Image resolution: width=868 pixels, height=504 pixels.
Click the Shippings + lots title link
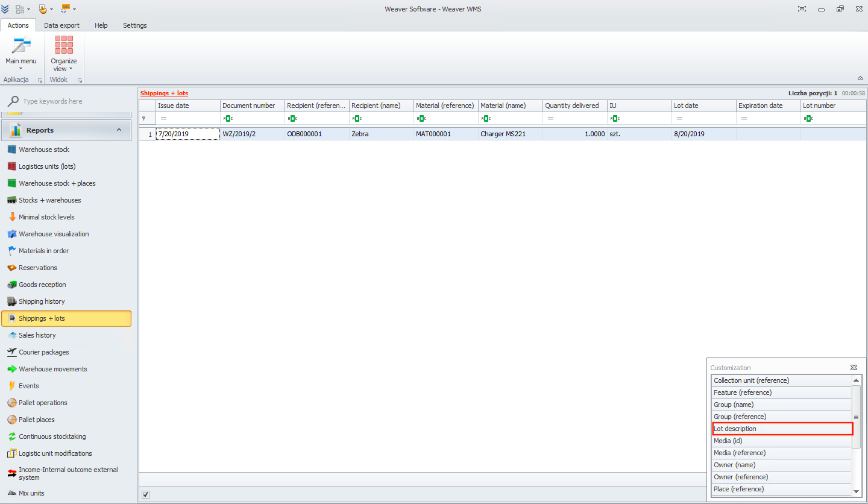tap(164, 93)
